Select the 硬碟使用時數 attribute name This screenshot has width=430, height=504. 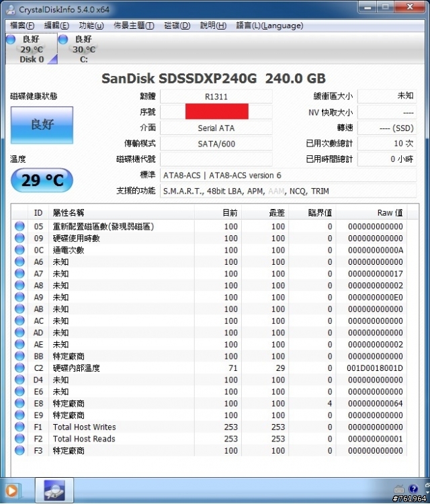tap(76, 238)
